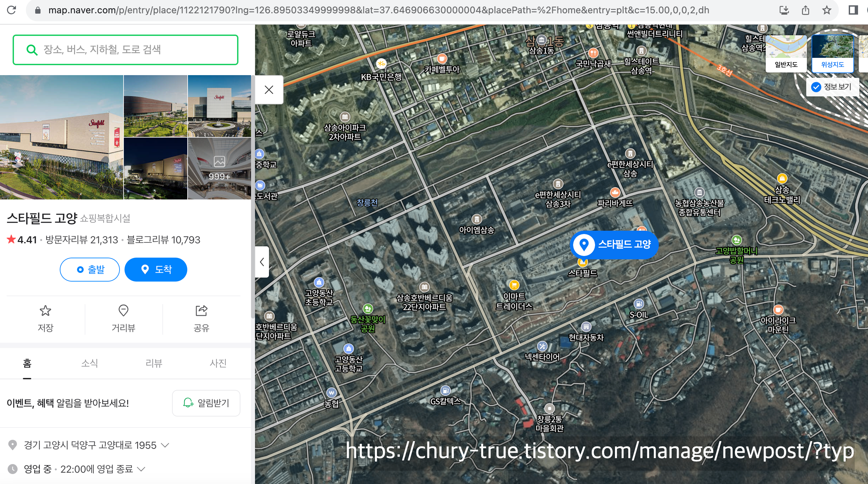Click the bookmark star in address bar
This screenshot has width=868, height=484.
826,10
